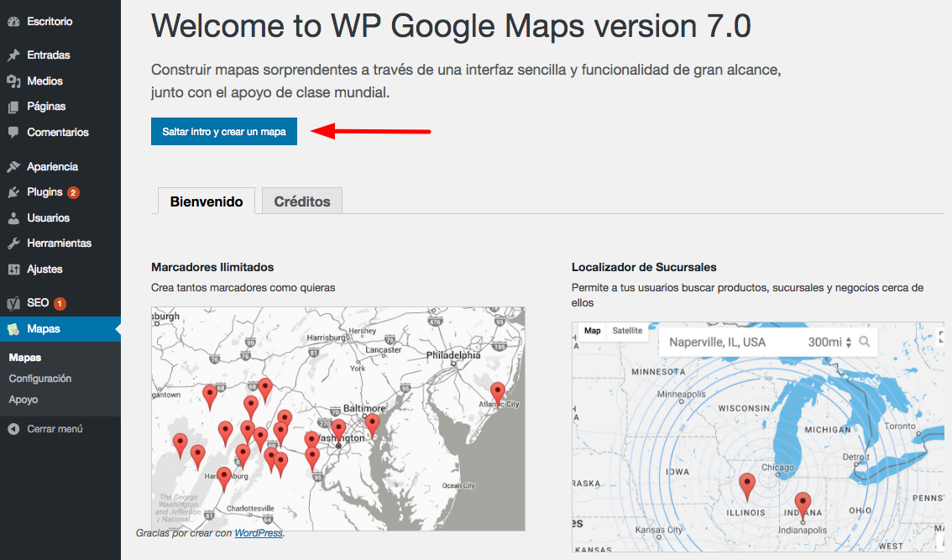Select the Bienvenido tab
The image size is (952, 560).
coord(206,200)
